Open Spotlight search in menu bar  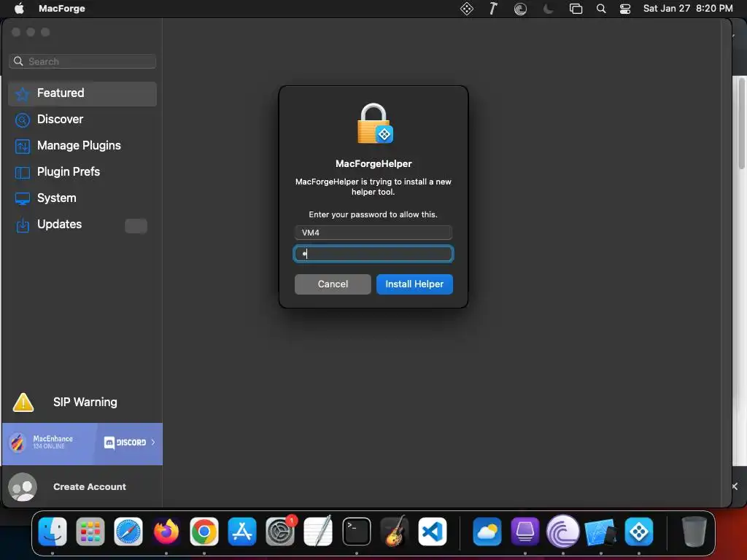click(x=601, y=9)
